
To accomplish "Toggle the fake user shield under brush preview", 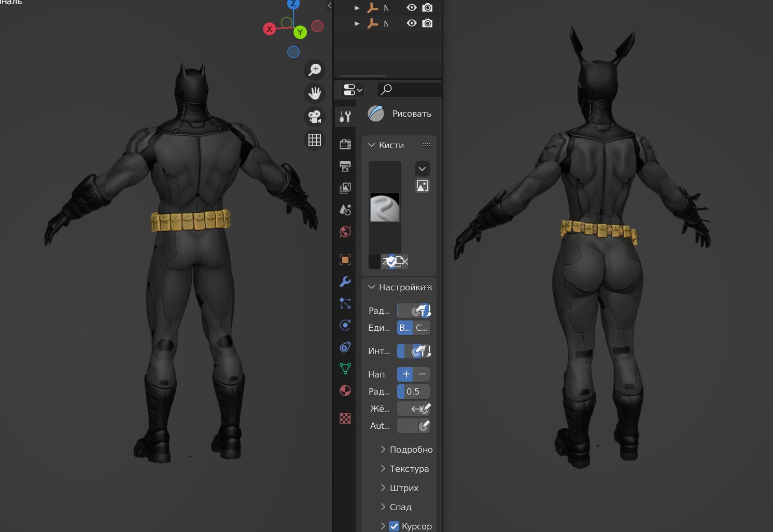I will tap(391, 262).
